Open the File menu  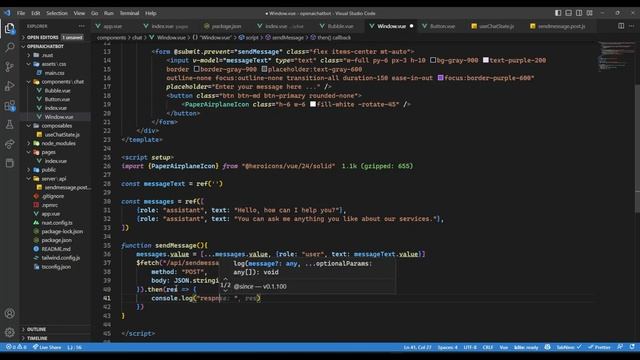point(21,13)
